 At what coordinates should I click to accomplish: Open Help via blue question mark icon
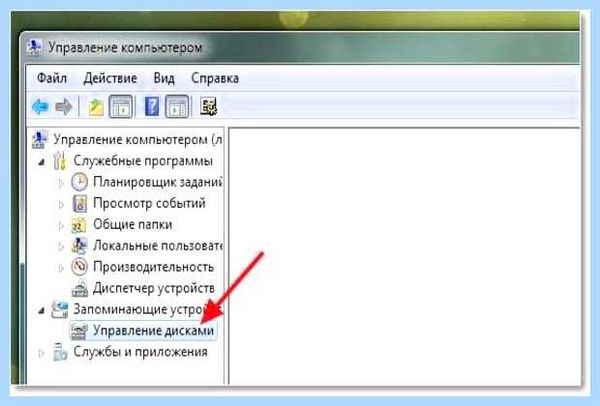click(152, 106)
